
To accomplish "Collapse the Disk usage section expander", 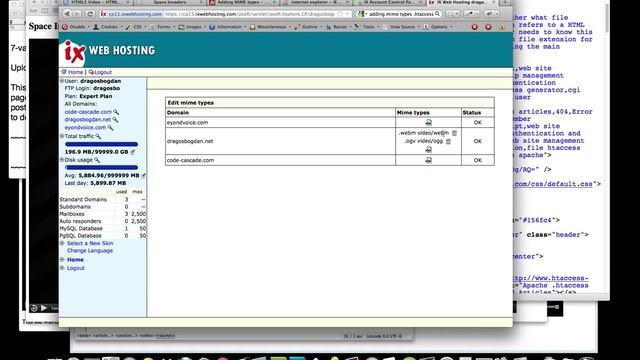I will pos(62,160).
